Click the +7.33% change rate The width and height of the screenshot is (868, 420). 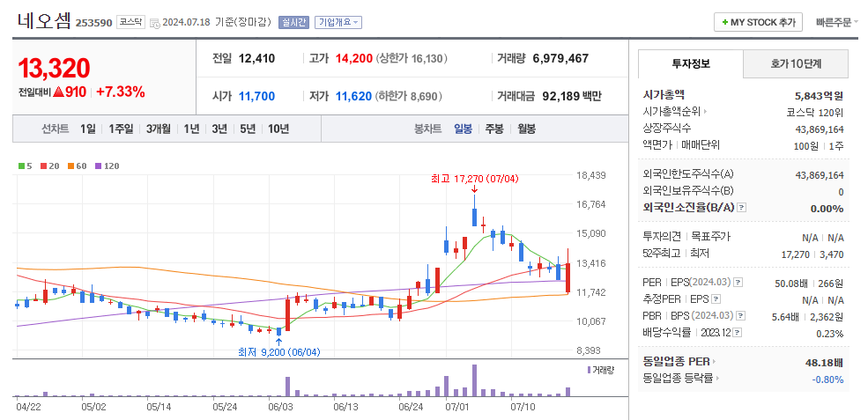point(121,92)
